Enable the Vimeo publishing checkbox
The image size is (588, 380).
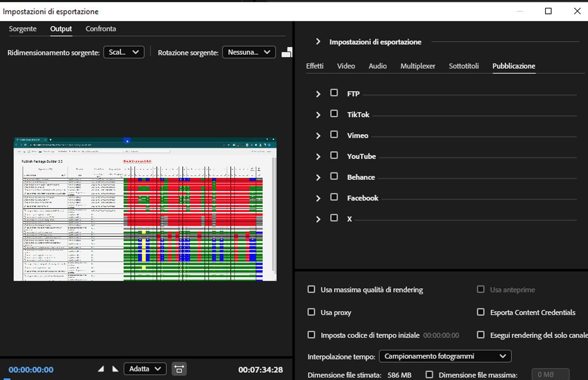(334, 134)
